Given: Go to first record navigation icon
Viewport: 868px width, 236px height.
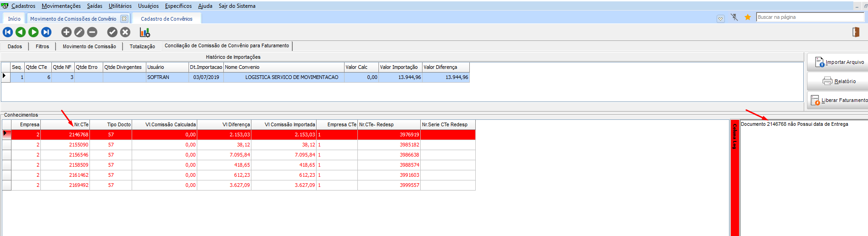Looking at the screenshot, I should (x=8, y=32).
